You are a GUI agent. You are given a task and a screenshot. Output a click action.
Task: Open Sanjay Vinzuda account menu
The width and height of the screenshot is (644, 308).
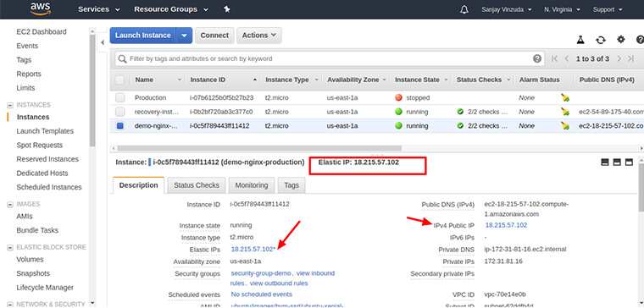pos(507,9)
